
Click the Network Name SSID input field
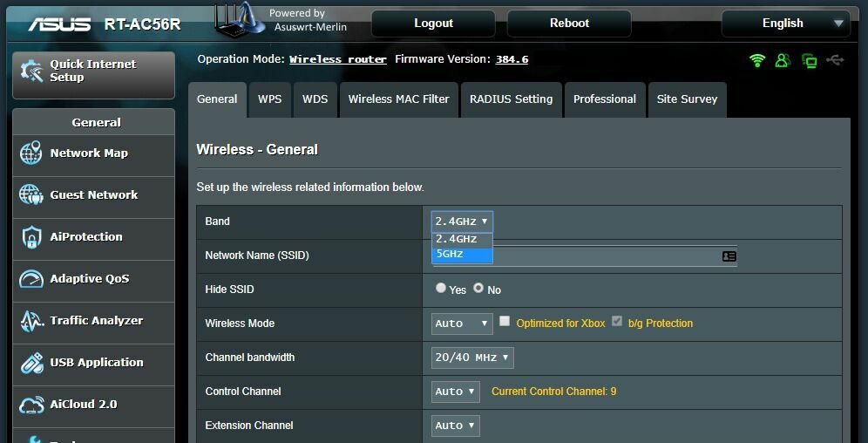click(x=585, y=256)
